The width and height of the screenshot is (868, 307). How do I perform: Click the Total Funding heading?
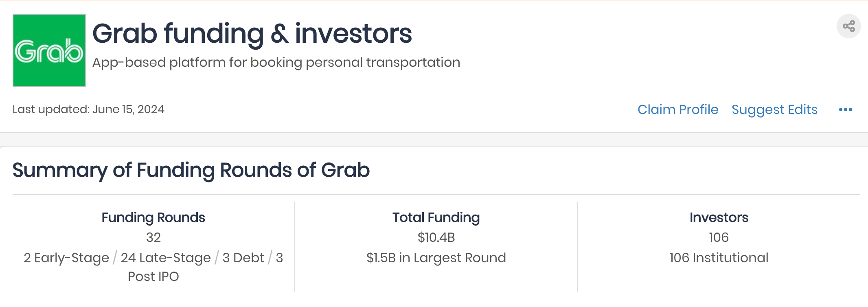(436, 217)
